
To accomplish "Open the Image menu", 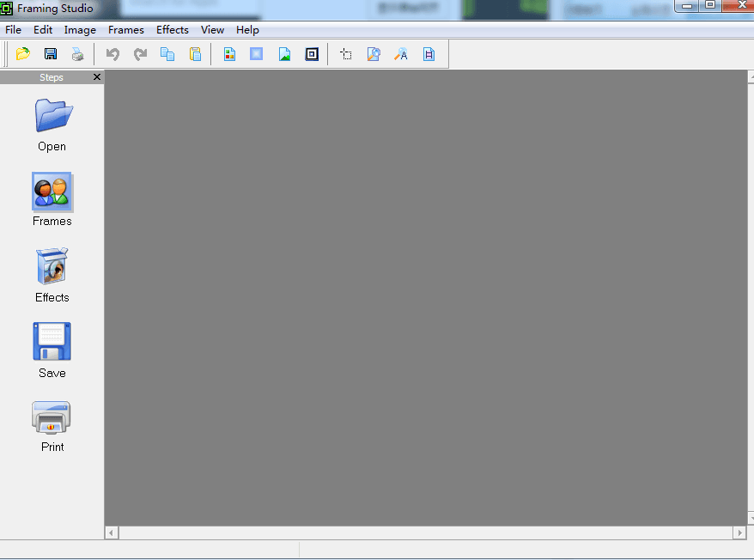I will [80, 29].
